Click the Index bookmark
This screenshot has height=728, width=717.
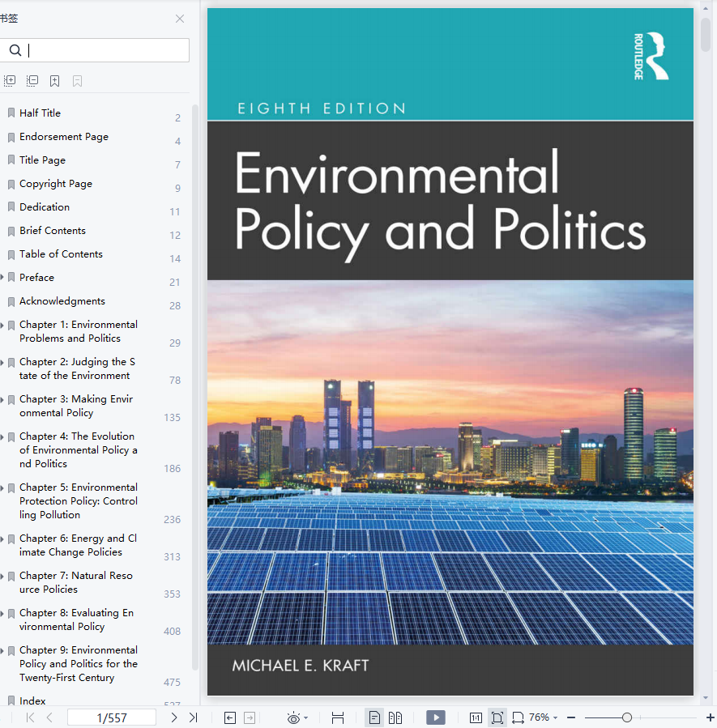(x=32, y=700)
